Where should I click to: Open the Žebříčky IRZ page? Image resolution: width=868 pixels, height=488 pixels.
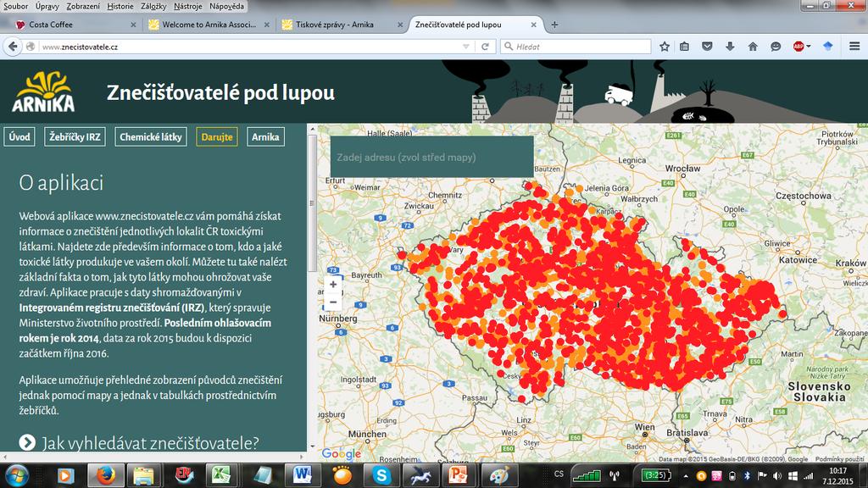75,136
